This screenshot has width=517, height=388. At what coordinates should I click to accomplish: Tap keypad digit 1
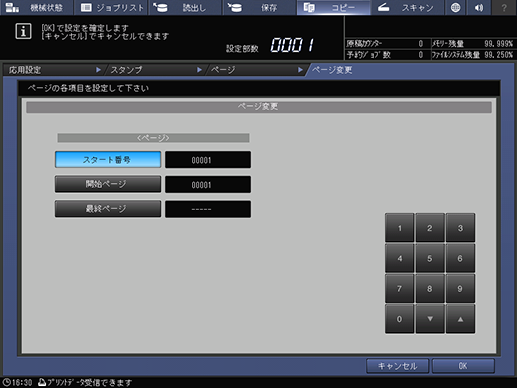pyautogui.click(x=400, y=228)
